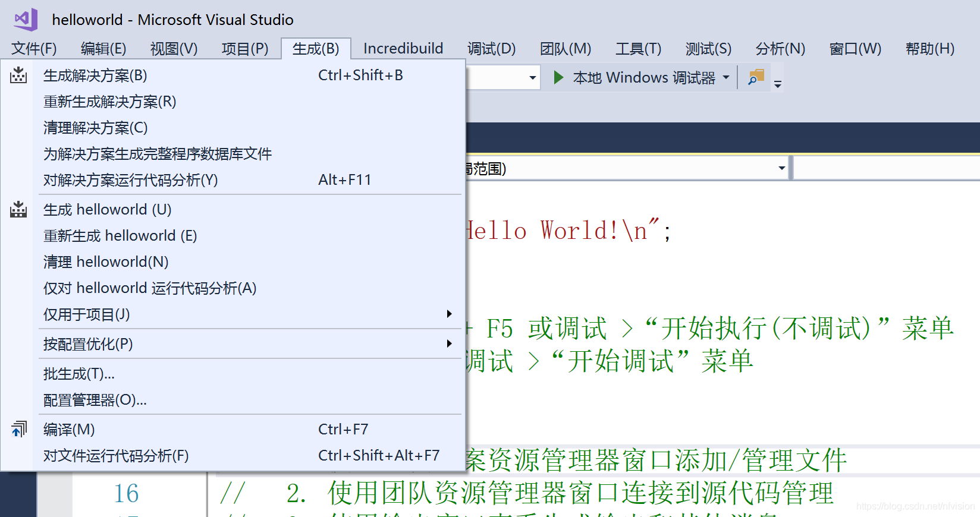Viewport: 980px width, 517px height.
Task: Click line number 16 in editor gutter
Action: [x=126, y=493]
